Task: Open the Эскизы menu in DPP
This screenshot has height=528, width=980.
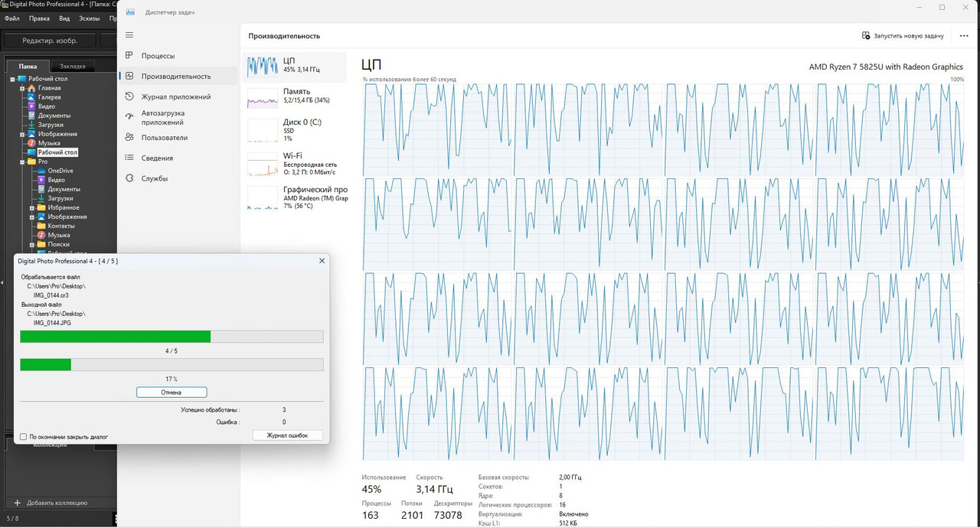Action: point(90,18)
